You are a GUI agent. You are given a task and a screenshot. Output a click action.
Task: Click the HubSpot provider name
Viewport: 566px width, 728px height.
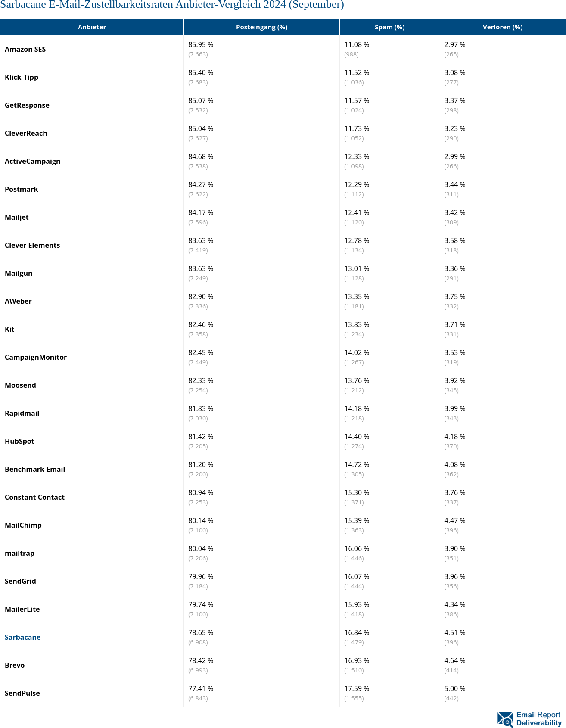tap(19, 441)
